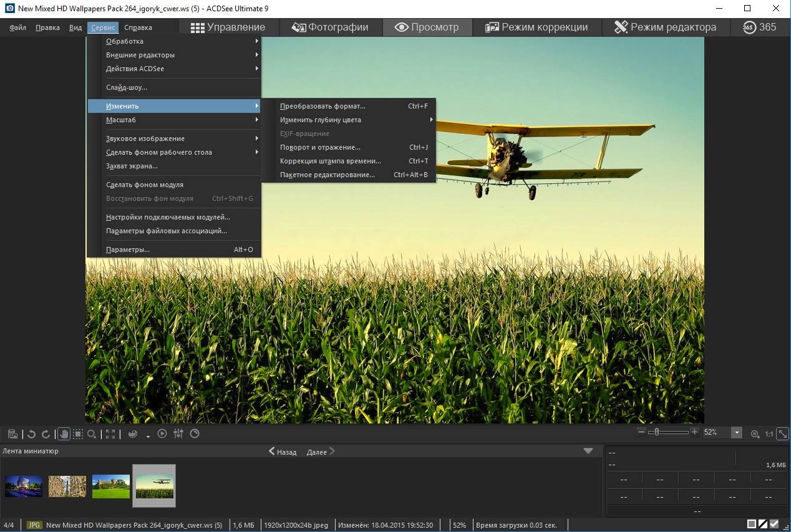Switch to the Управление mode tab
This screenshot has height=532, width=791.
pyautogui.click(x=228, y=27)
